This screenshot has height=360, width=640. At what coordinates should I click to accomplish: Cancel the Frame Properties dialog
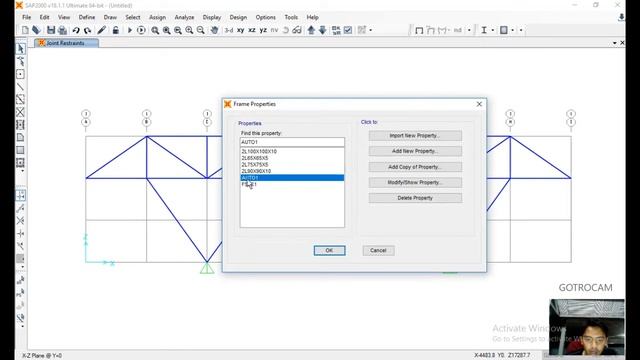tap(378, 250)
